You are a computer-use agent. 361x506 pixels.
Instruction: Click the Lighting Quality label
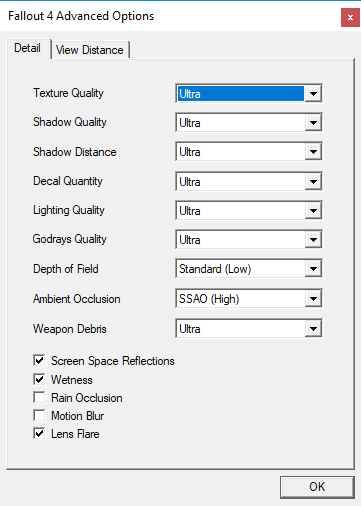[69, 210]
